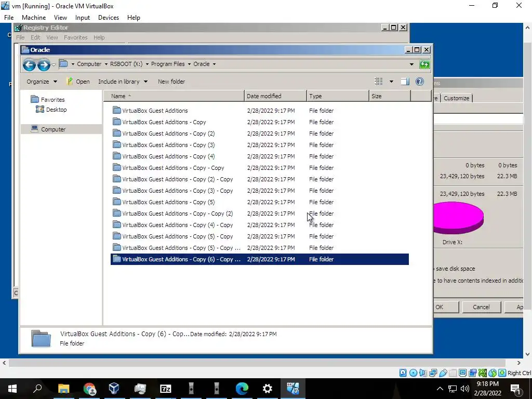This screenshot has height=399, width=532.
Task: Open the VirtualBox File menu
Action: (9, 18)
